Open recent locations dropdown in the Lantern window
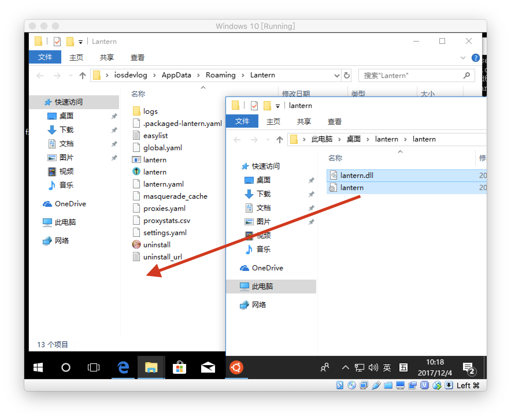Screen dimensions: 511x420 (71, 76)
